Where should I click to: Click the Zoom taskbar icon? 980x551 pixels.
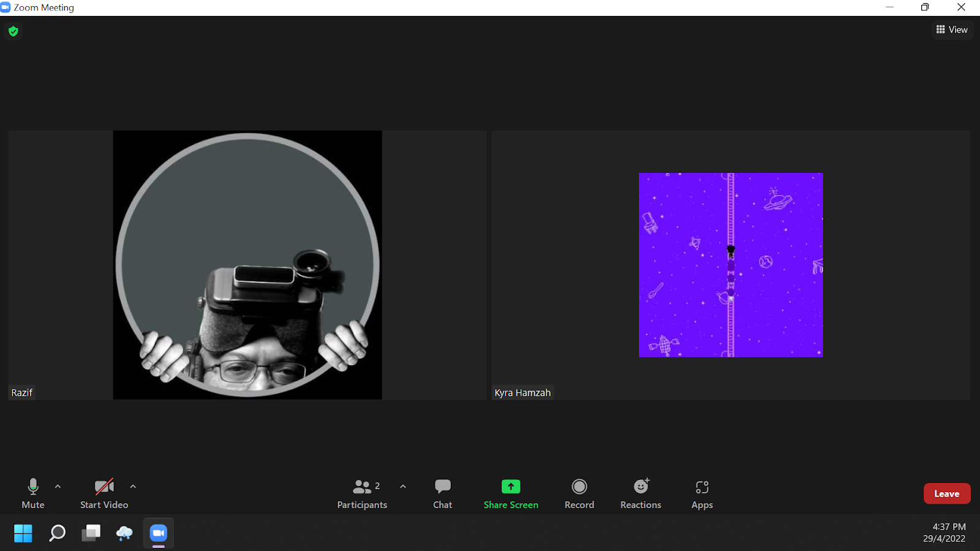pyautogui.click(x=159, y=533)
